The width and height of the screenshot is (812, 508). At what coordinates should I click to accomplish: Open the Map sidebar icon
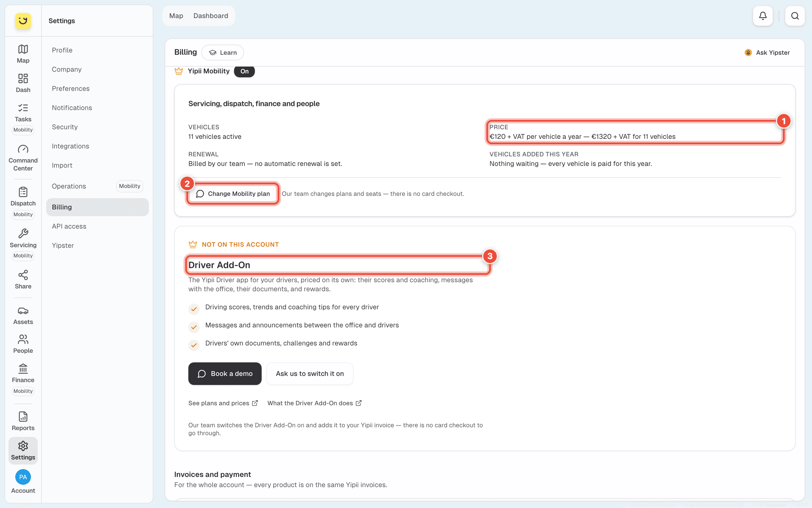tap(23, 54)
